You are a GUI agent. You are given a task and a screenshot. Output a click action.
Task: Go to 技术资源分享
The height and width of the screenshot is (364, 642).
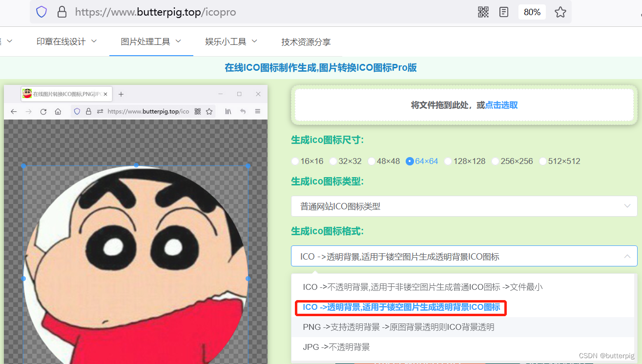pyautogui.click(x=306, y=42)
